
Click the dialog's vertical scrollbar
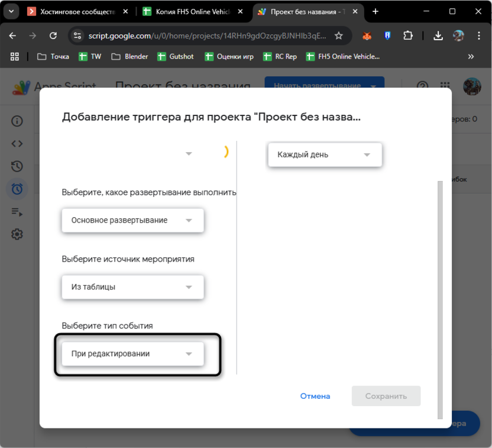pos(440,300)
